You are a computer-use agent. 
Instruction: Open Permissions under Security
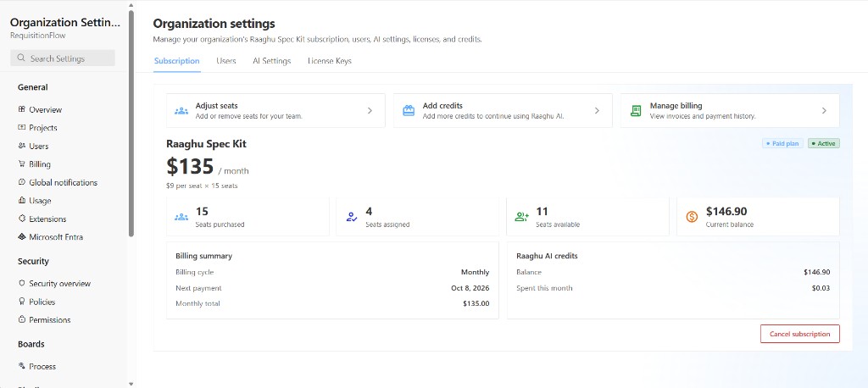point(50,319)
